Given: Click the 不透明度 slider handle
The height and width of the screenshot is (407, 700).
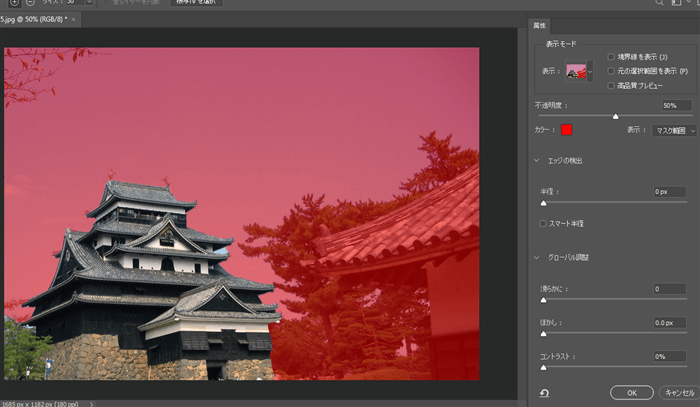Looking at the screenshot, I should [616, 116].
